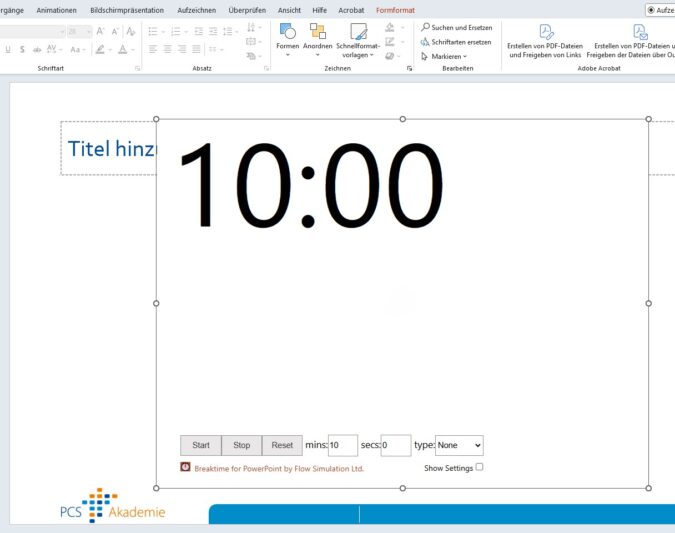Click the PDF share via Outlook icon
Screen dimensions: 675x533
pos(640,32)
